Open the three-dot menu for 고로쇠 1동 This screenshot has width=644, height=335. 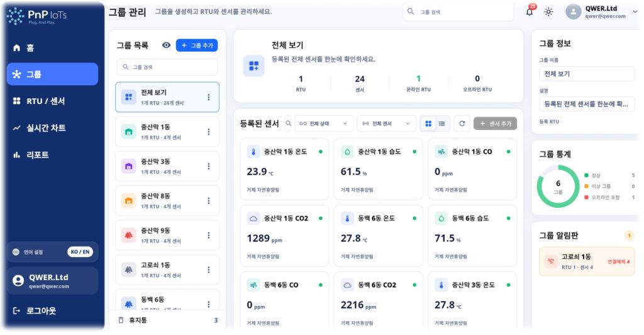point(209,270)
